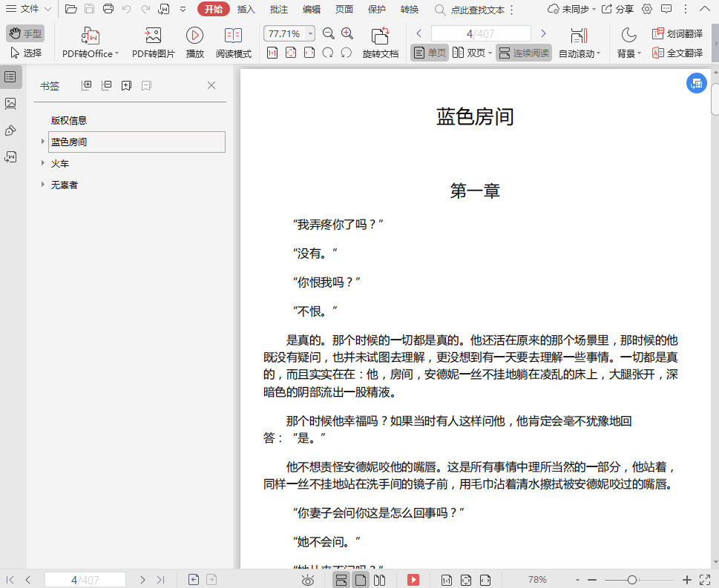Click the PDF转图片 tool
Viewport: 719px width, 588px height.
[x=153, y=42]
